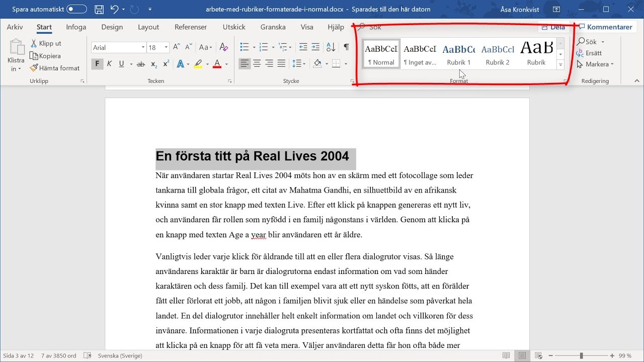Apply the Normal style
The height and width of the screenshot is (362, 644).
[381, 54]
